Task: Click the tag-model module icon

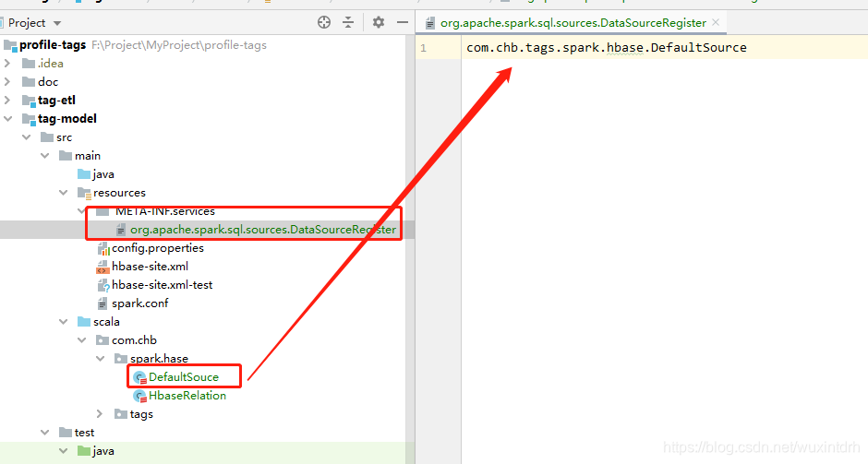Action: [29, 119]
